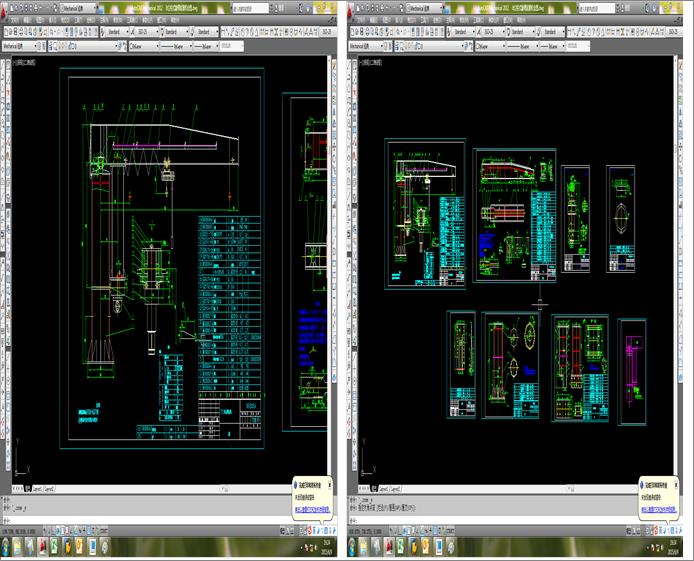Click blue link in left window notification balloon
The image size is (694, 561).
312,510
